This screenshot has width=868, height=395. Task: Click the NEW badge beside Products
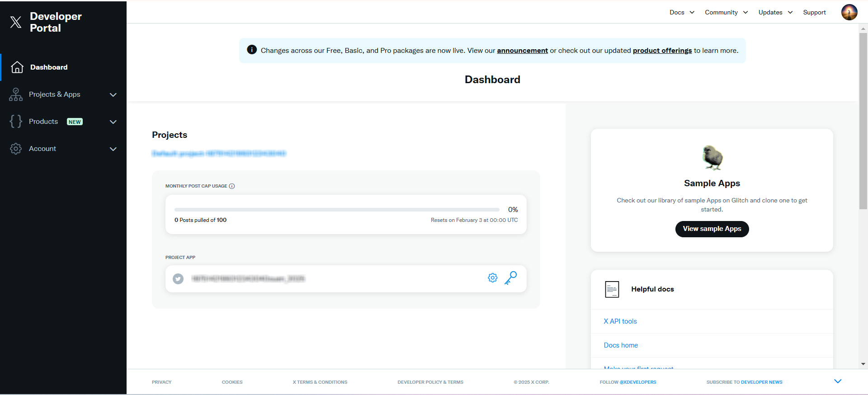(75, 122)
